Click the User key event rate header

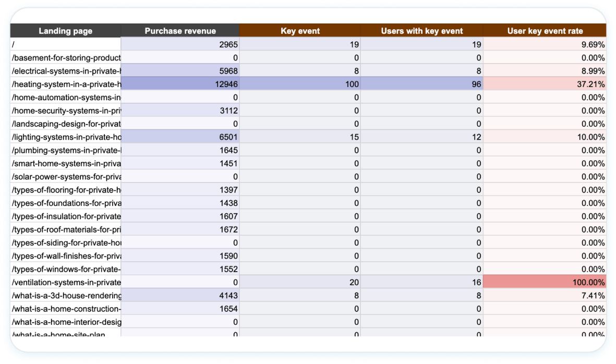(x=545, y=31)
